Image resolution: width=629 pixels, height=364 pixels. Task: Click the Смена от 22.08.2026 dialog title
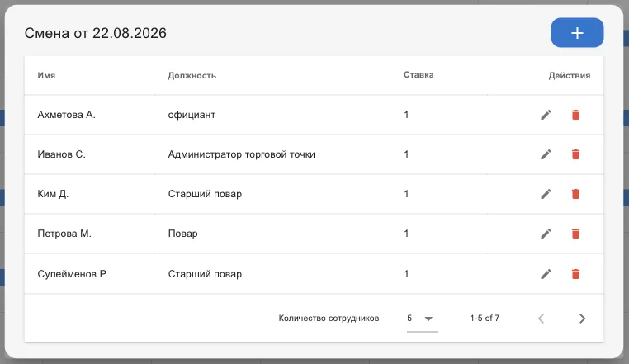click(96, 33)
